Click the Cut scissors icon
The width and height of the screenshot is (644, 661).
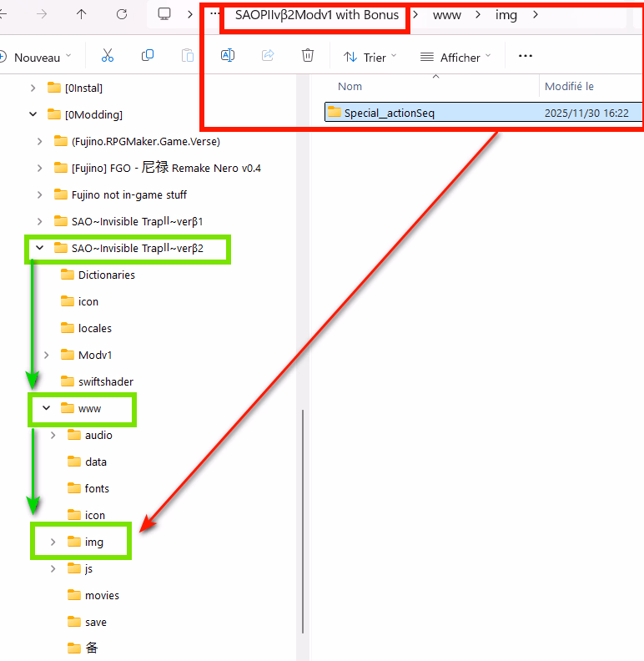tap(107, 56)
